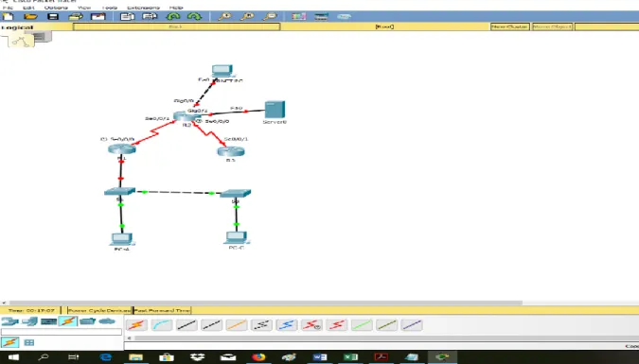Screen dimensions: 639x364
Task: Click the Move Object button
Action: pos(552,26)
